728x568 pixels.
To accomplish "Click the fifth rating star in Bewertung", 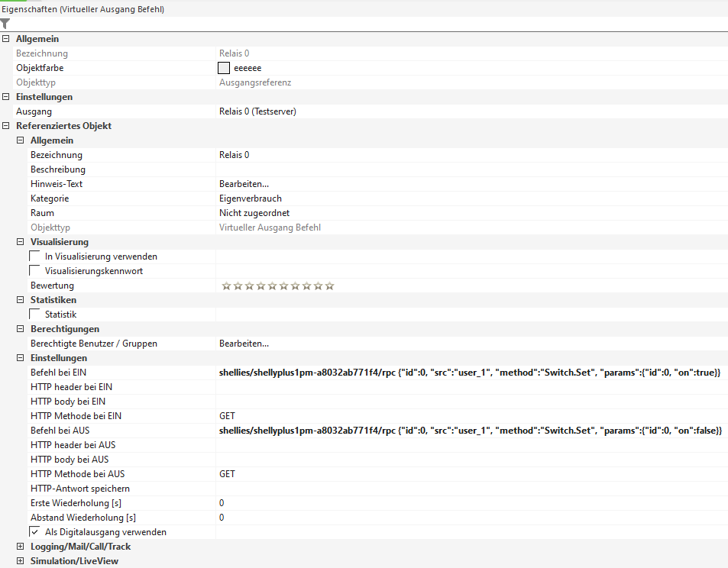I will pyautogui.click(x=272, y=286).
